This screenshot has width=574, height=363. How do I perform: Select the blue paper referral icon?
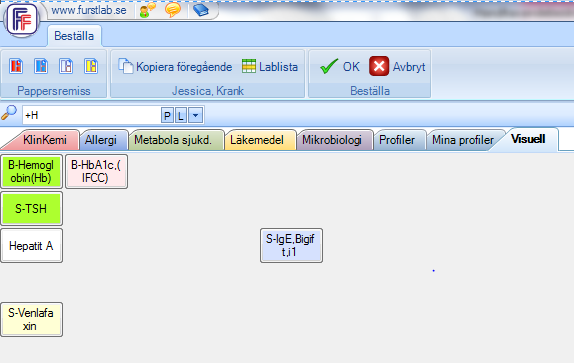click(41, 66)
